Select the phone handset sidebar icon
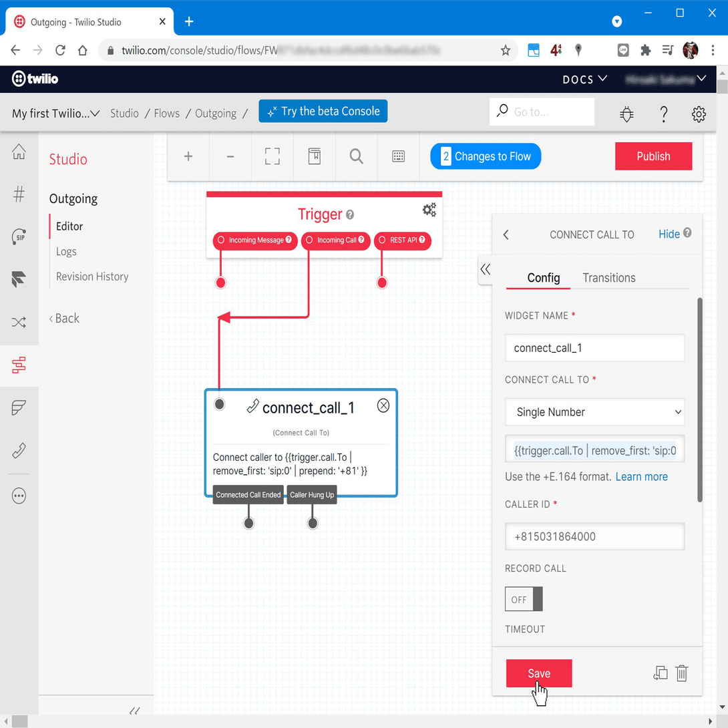Image resolution: width=728 pixels, height=728 pixels. pyautogui.click(x=19, y=451)
